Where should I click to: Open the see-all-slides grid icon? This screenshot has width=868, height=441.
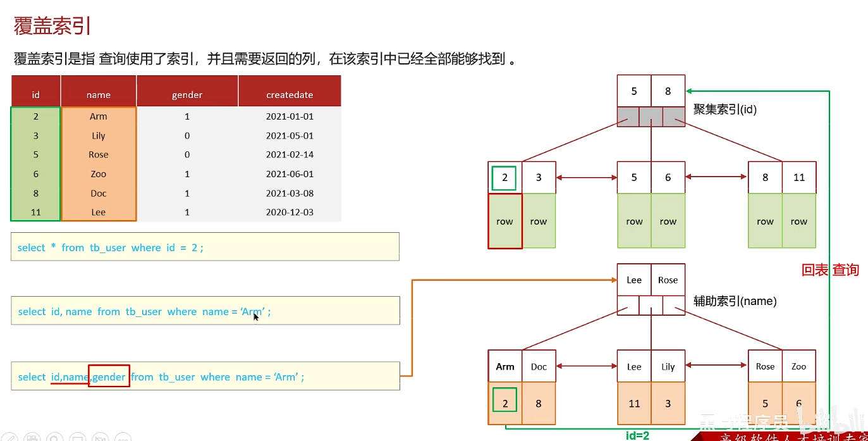point(32,437)
